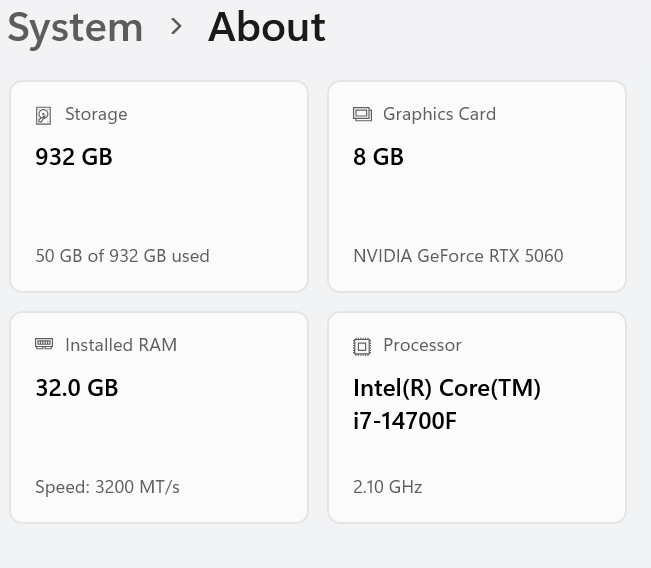Click the 932 GB storage value
This screenshot has width=651, height=568.
(74, 157)
